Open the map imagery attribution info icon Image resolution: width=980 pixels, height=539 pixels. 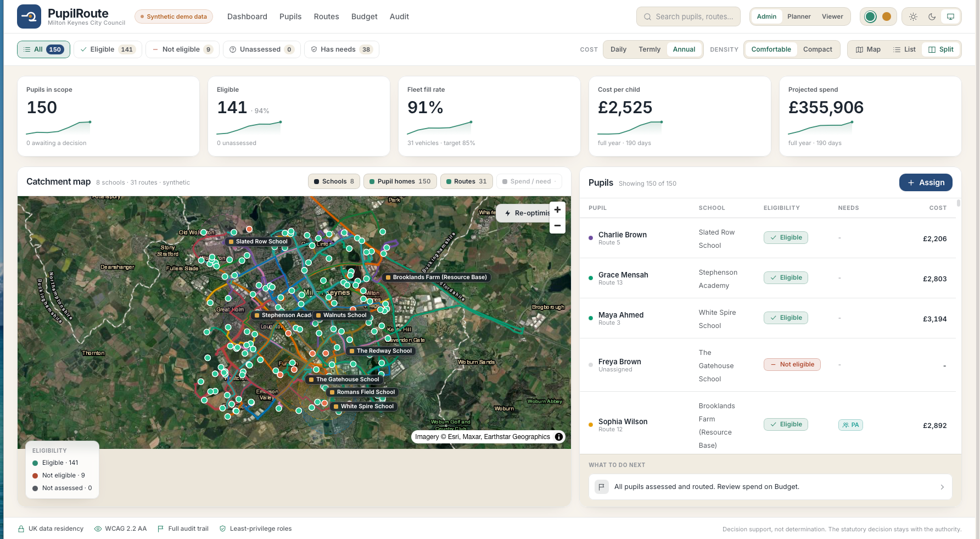click(559, 437)
